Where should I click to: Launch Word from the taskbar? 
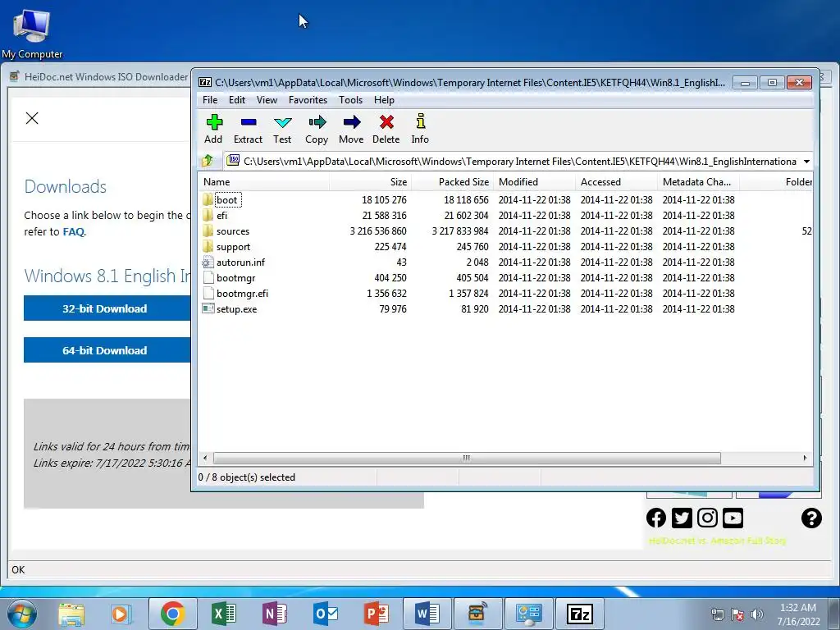coord(427,614)
